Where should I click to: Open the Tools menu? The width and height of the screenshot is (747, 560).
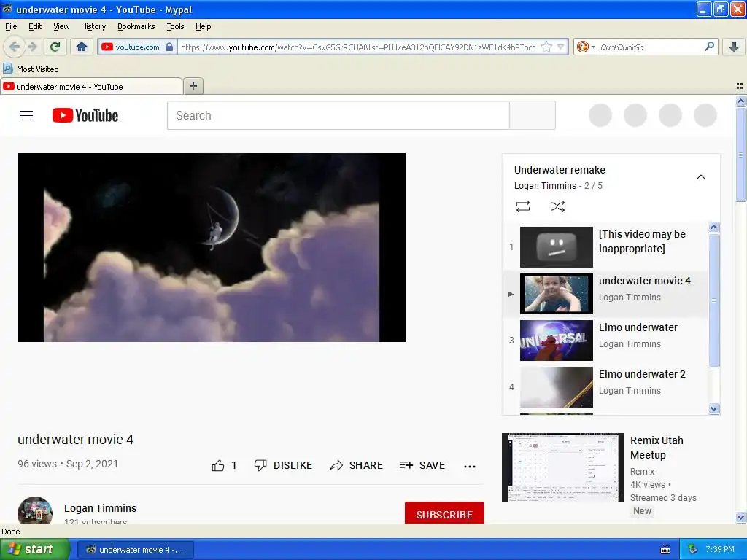coord(175,26)
